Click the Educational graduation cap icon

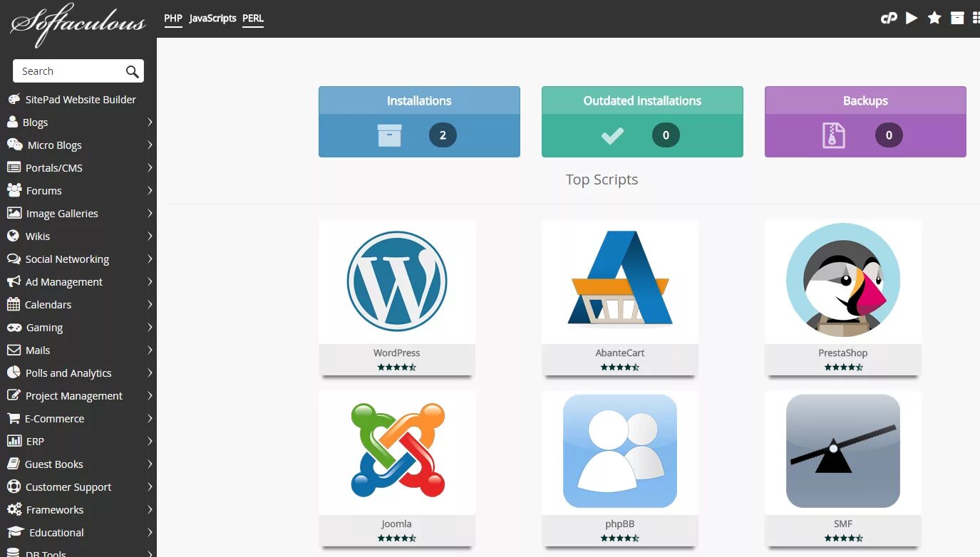(x=15, y=532)
